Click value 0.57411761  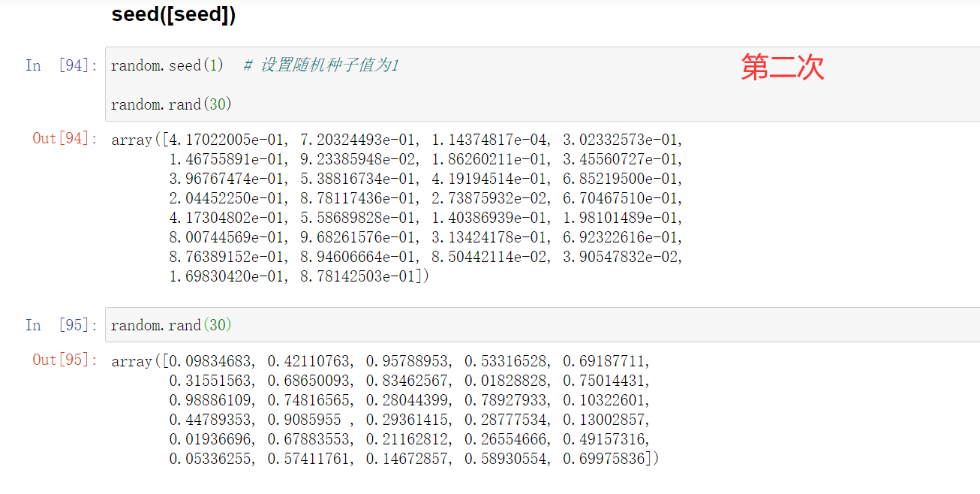pos(309,459)
